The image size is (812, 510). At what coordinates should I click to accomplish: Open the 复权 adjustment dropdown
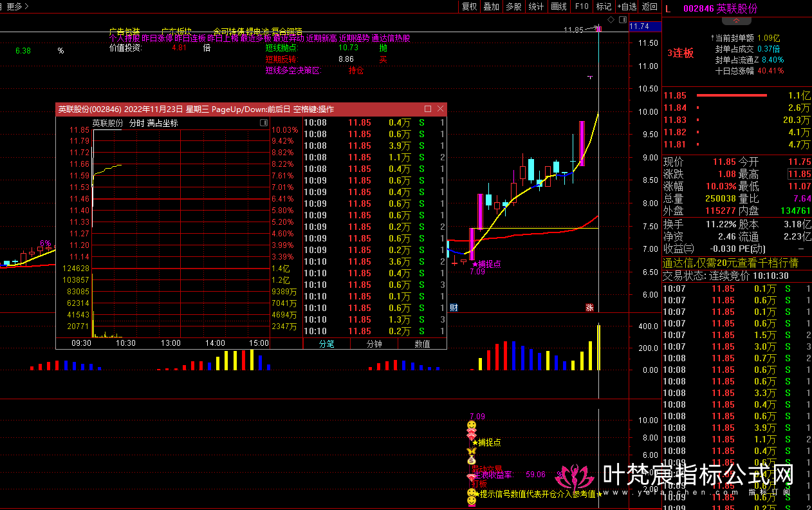pyautogui.click(x=470, y=6)
